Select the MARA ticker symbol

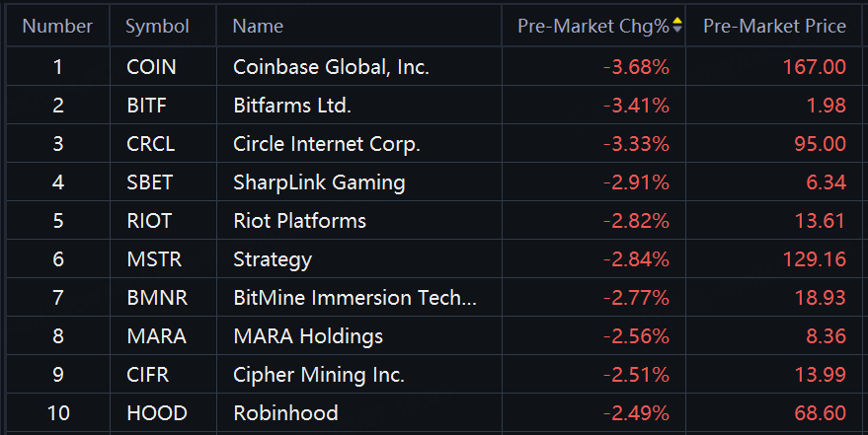[156, 336]
